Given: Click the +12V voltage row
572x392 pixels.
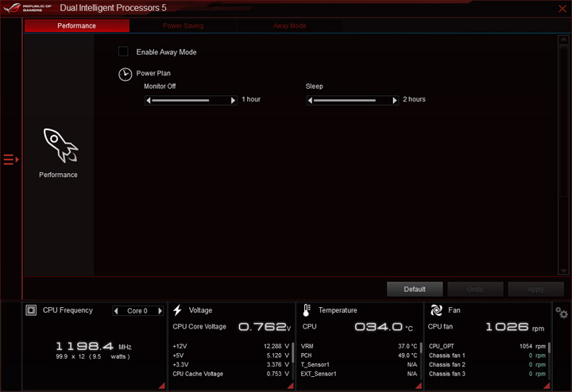Looking at the screenshot, I should tap(231, 346).
